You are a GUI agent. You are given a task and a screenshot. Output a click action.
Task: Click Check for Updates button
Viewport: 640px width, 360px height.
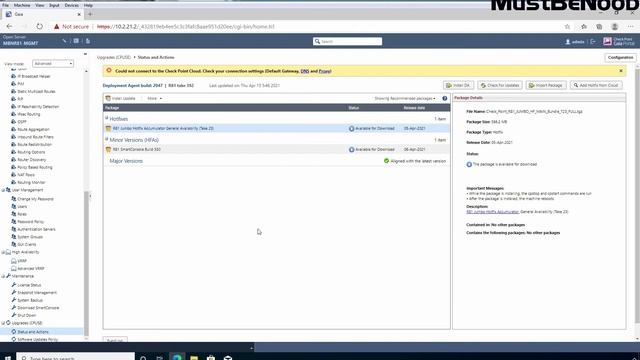pos(500,85)
